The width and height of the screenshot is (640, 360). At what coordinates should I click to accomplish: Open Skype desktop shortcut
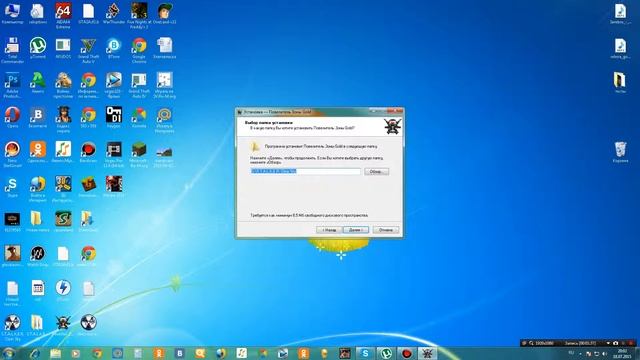(12, 187)
